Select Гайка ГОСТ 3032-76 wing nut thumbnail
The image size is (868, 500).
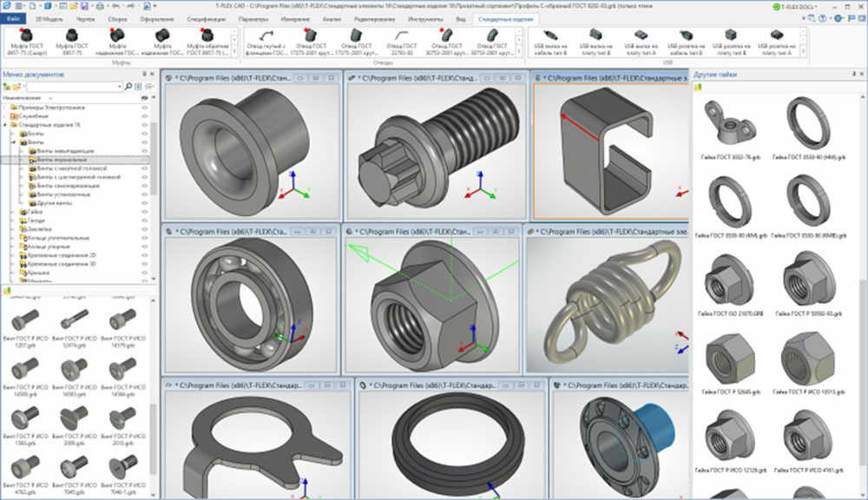click(727, 124)
